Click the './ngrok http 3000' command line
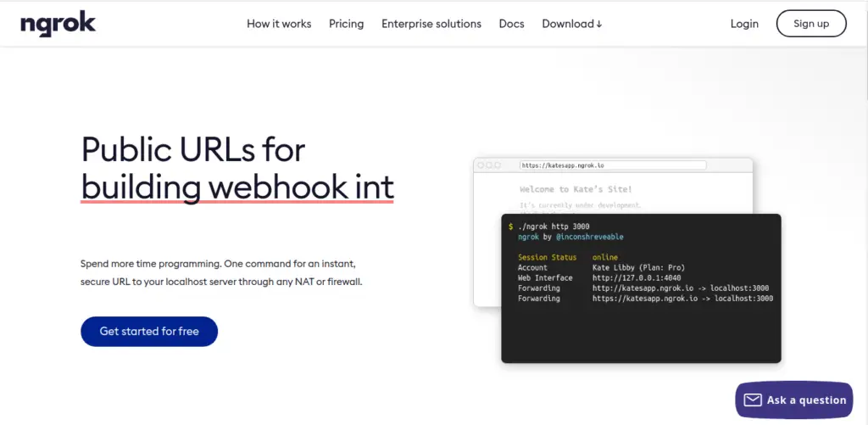 554,226
